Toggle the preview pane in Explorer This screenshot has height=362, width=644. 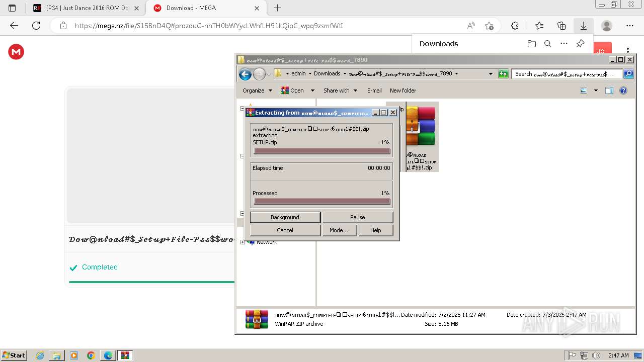click(x=609, y=90)
